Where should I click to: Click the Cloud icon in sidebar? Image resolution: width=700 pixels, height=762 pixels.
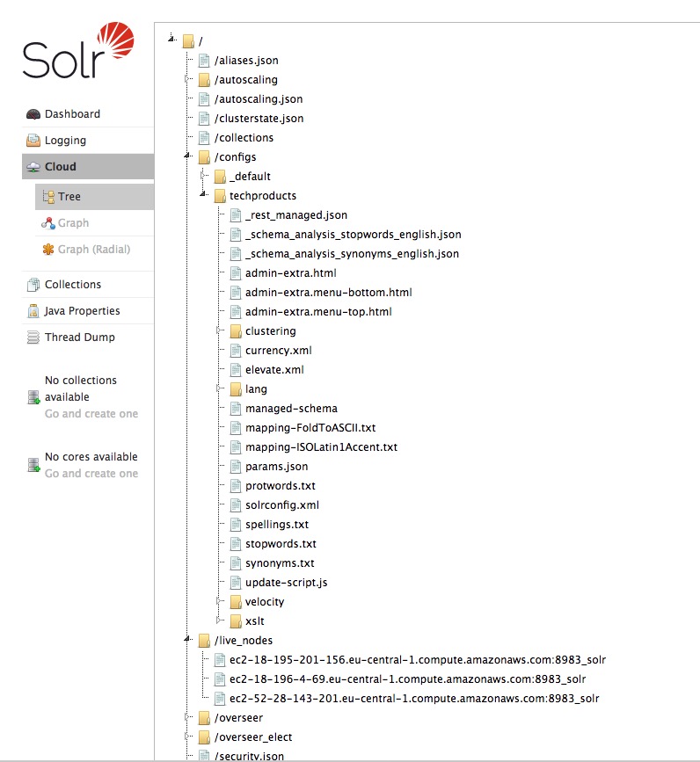[x=33, y=167]
